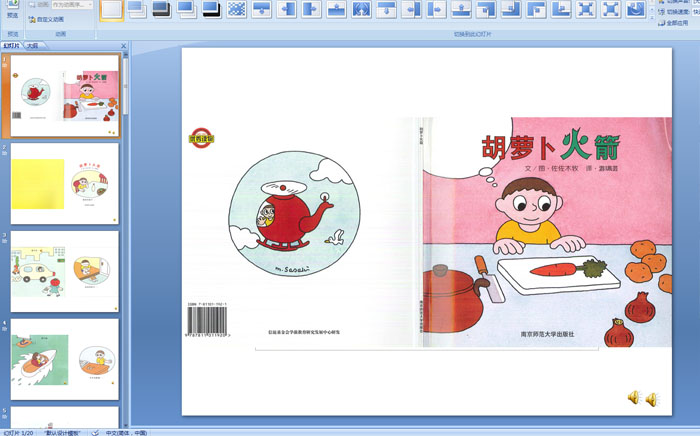Click the spell check status bar icon
This screenshot has width=700, height=436.
click(95, 432)
